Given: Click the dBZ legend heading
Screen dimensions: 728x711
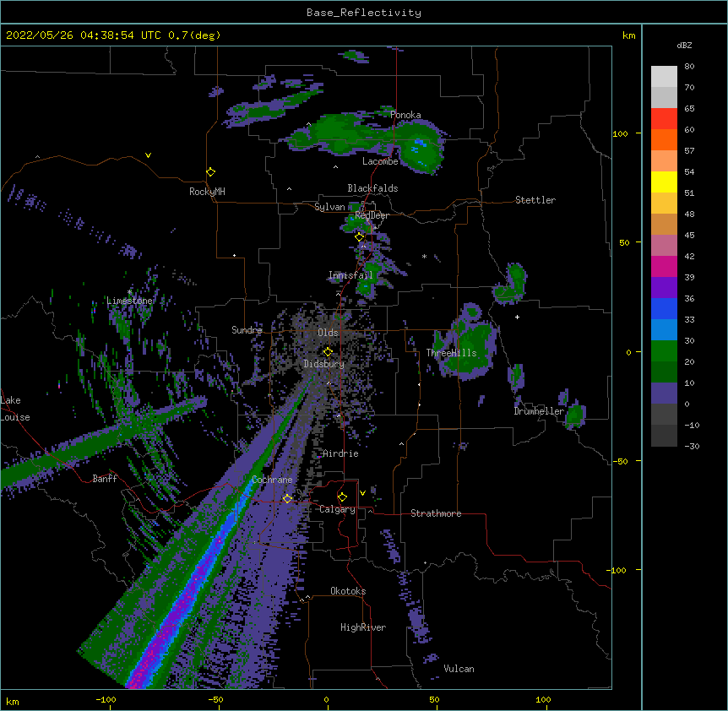Looking at the screenshot, I should tap(684, 45).
